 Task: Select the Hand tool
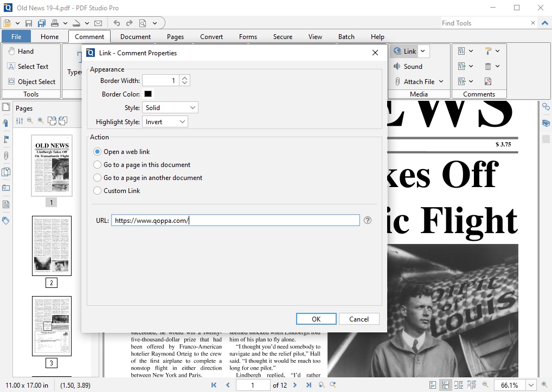click(21, 52)
